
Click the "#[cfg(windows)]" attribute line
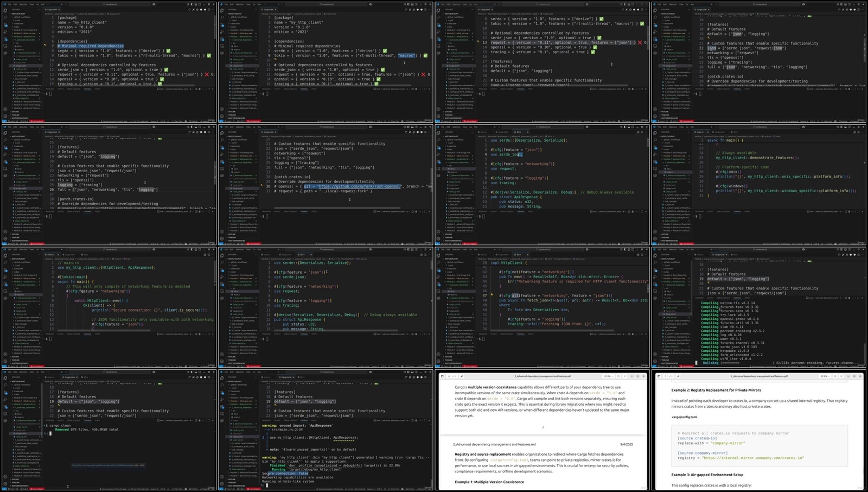click(x=731, y=186)
